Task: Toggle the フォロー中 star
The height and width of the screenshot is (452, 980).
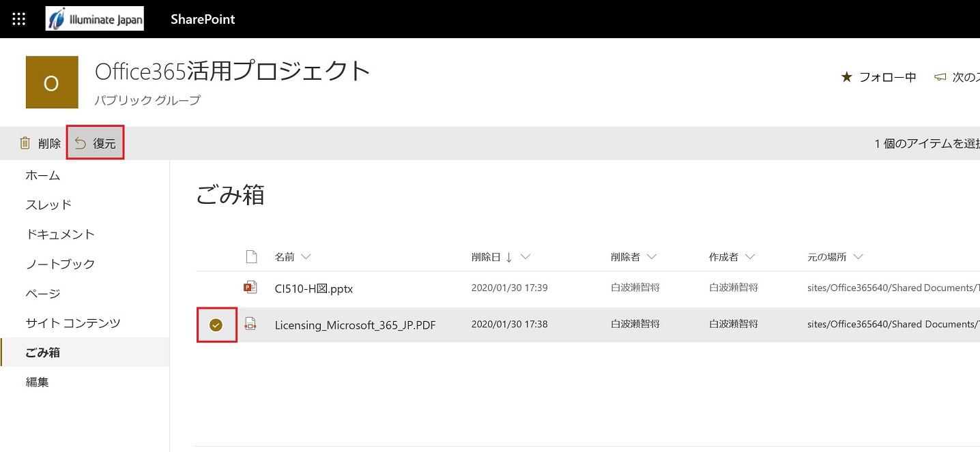Action: pos(847,77)
